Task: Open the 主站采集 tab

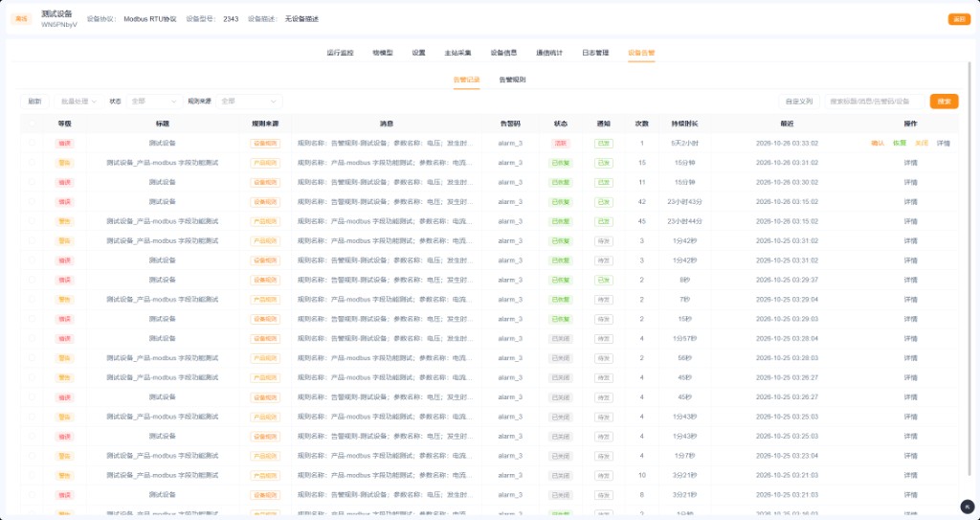Action: click(x=458, y=53)
